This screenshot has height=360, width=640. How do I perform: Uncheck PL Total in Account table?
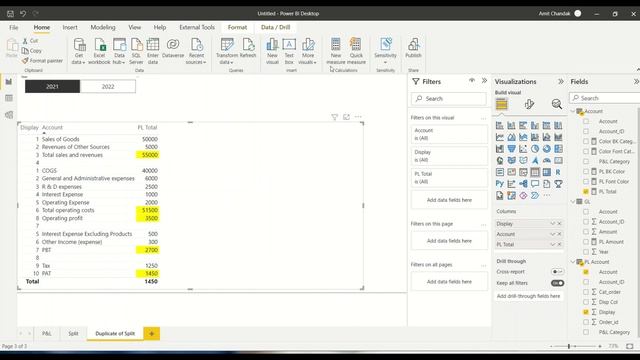click(586, 191)
